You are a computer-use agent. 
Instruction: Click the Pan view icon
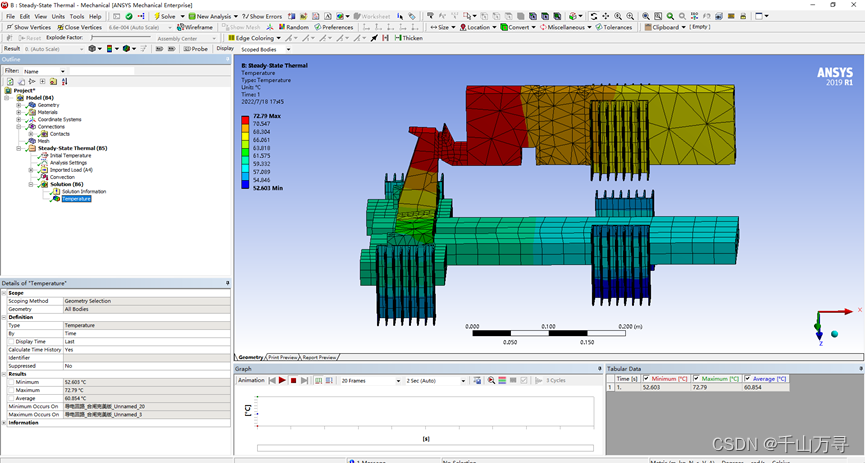click(x=606, y=16)
